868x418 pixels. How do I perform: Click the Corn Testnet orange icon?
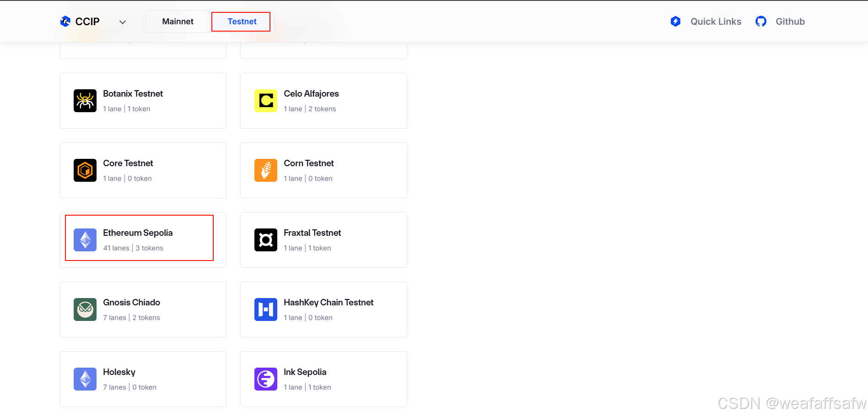pos(266,170)
